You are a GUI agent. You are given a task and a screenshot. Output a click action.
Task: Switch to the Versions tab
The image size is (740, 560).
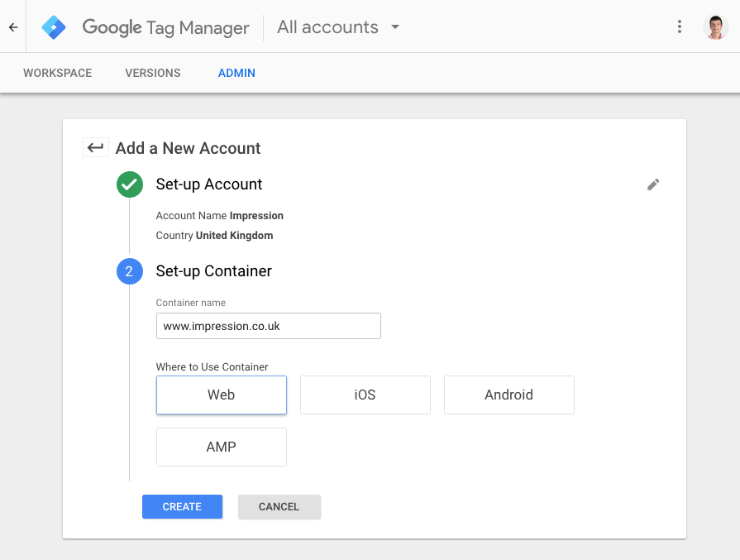(153, 73)
